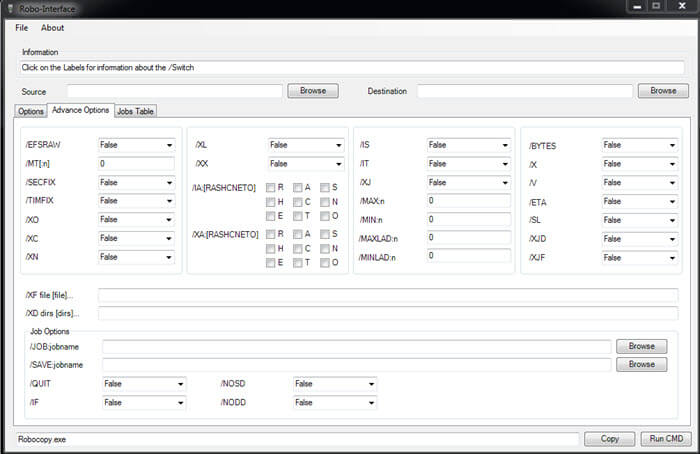
Task: Open the /XJF dropdown
Action: [640, 258]
